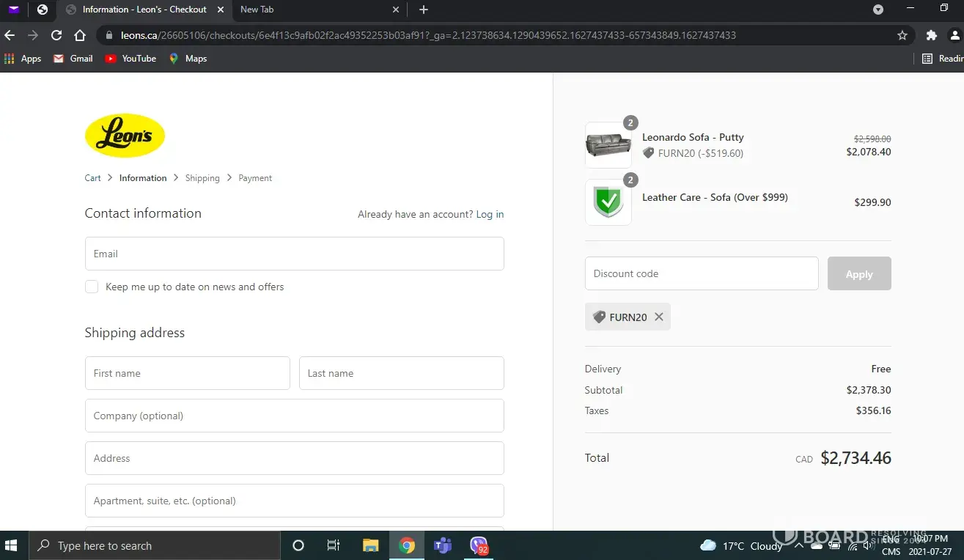Open File Explorer from the taskbar
This screenshot has height=560, width=964.
[x=371, y=545]
